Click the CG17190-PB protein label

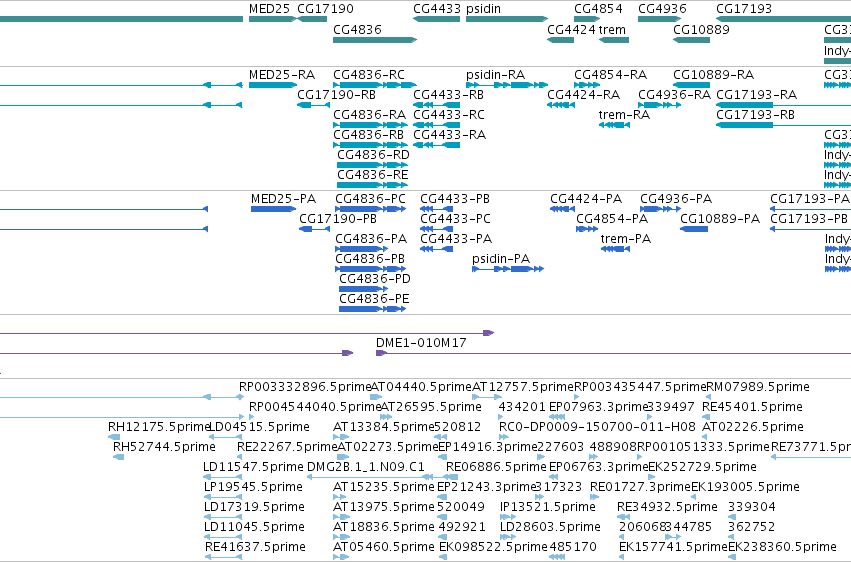[x=338, y=219]
